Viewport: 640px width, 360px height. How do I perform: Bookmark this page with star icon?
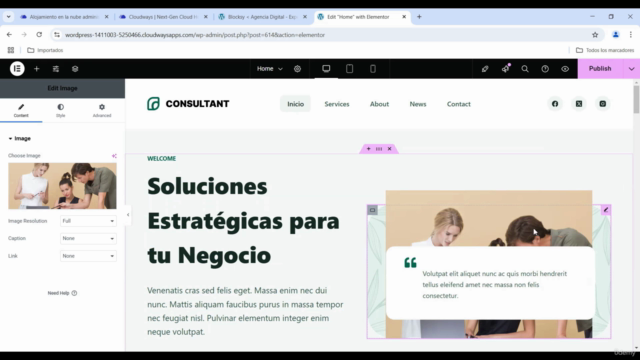pos(595,35)
